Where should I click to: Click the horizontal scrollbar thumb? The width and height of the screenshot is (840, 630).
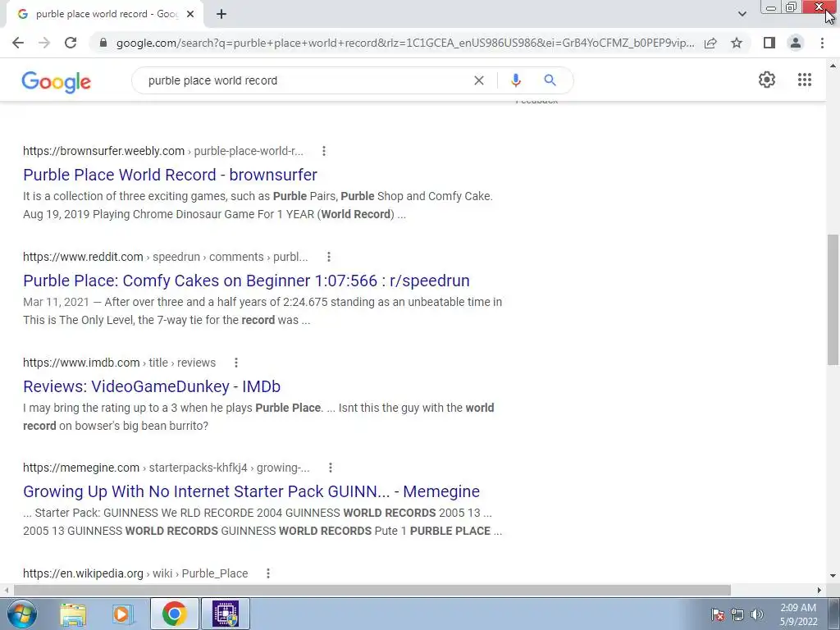372,590
